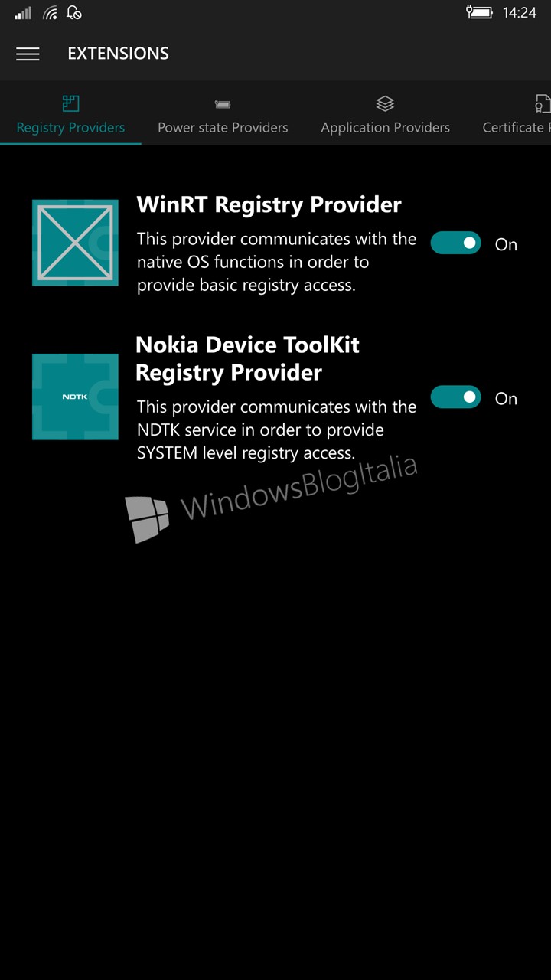Screen dimensions: 551x980
Task: Disable the WinRT Registry Provider toggle
Action: pyautogui.click(x=455, y=243)
